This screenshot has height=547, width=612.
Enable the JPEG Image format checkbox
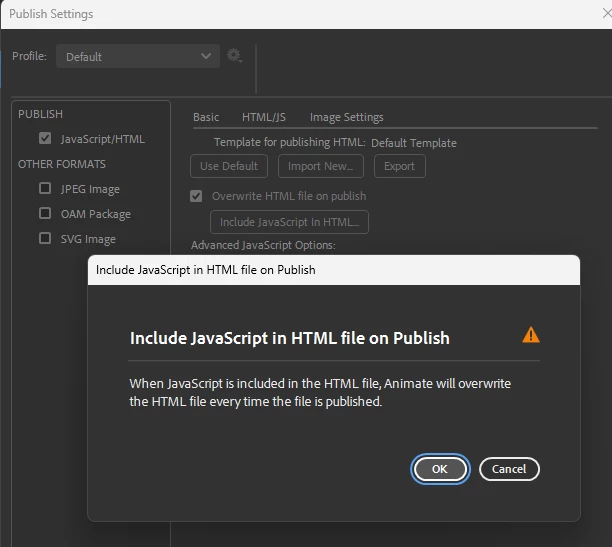tap(45, 188)
